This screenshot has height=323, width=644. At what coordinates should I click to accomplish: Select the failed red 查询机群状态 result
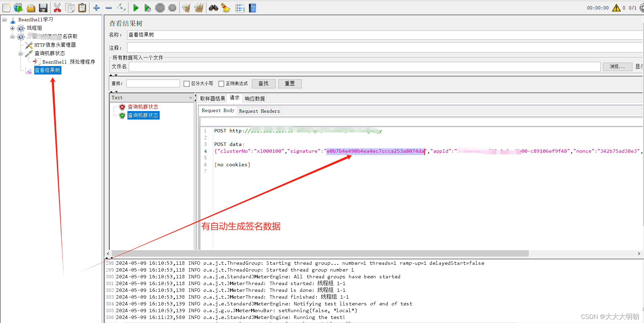pyautogui.click(x=143, y=107)
